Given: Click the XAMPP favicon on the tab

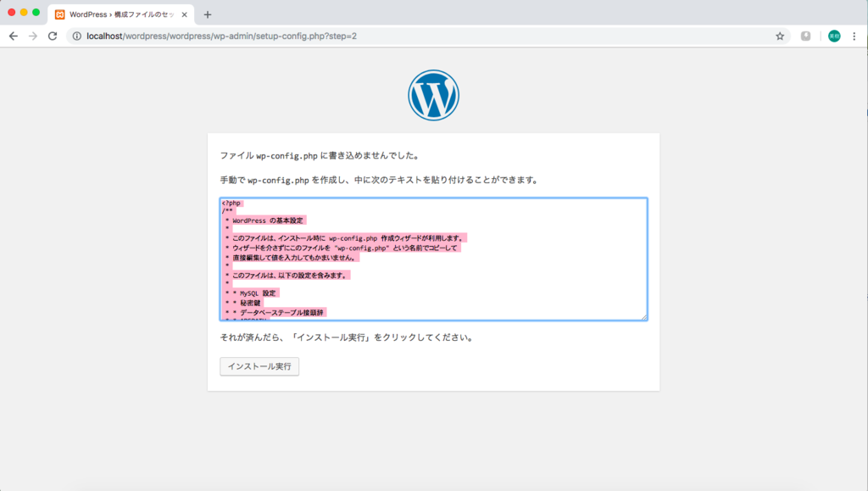Looking at the screenshot, I should [59, 14].
